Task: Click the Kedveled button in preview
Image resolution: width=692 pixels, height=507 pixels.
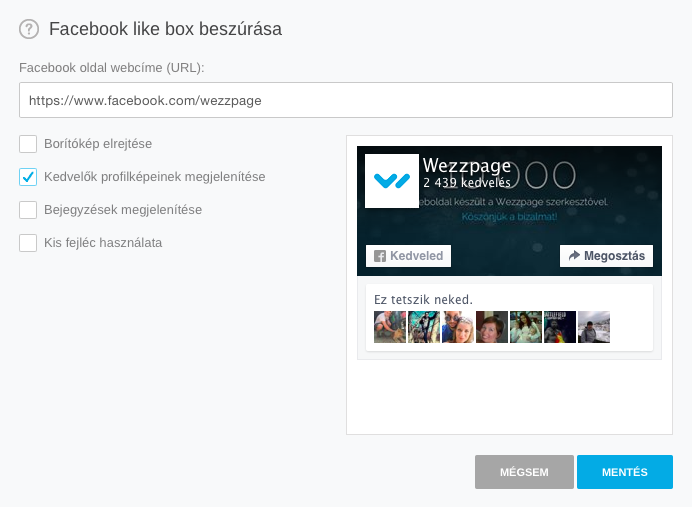Action: click(x=408, y=256)
